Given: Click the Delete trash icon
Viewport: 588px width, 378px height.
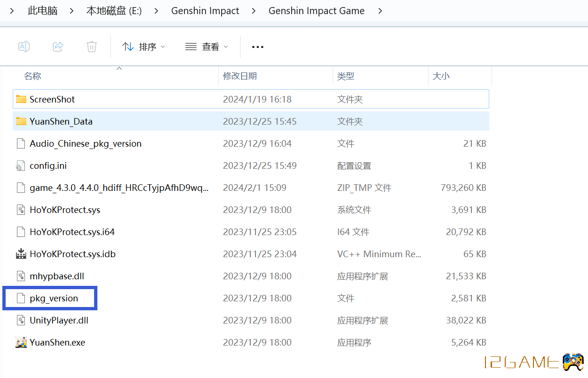Looking at the screenshot, I should (x=92, y=47).
